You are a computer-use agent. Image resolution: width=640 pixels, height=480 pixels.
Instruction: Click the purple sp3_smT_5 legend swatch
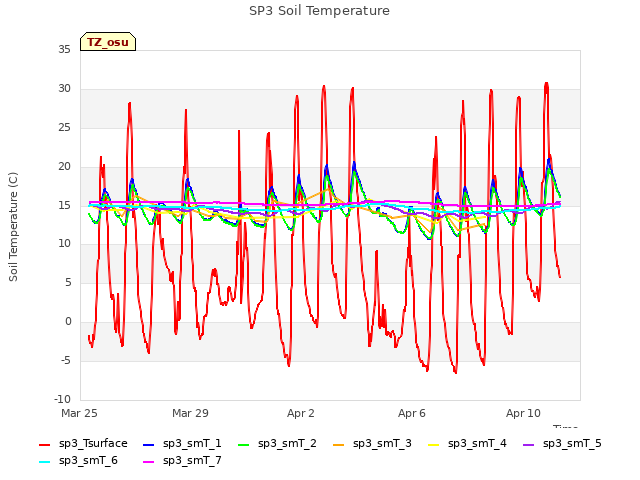point(529,445)
